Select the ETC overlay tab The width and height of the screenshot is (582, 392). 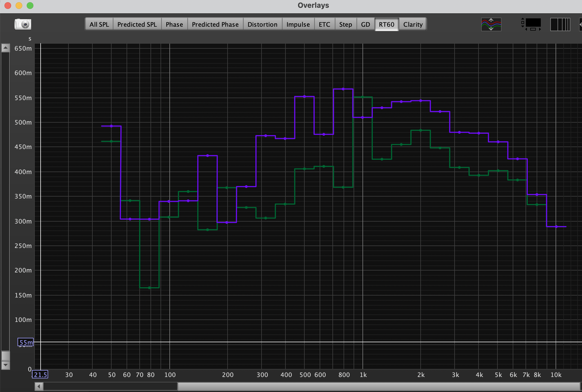point(324,24)
